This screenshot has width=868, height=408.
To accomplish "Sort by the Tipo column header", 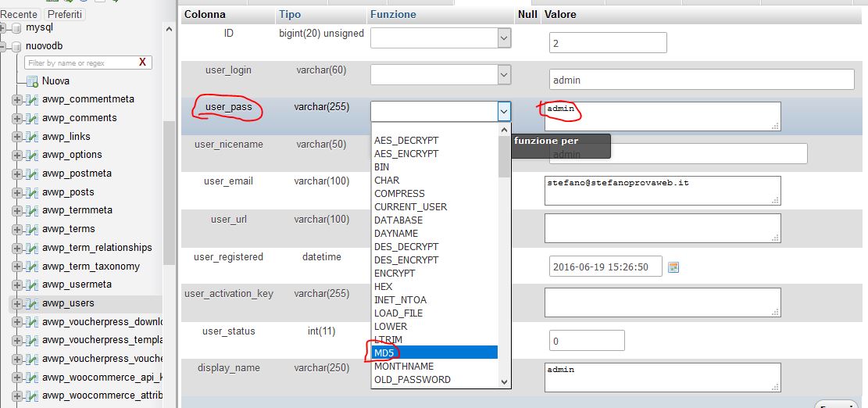I will (290, 14).
